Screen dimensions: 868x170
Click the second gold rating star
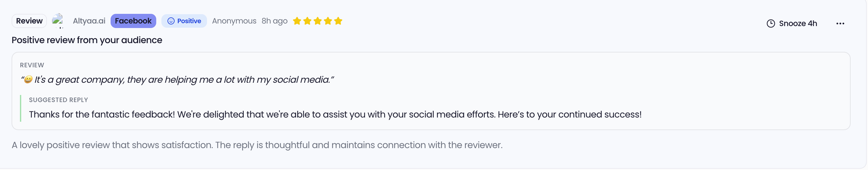click(x=307, y=21)
